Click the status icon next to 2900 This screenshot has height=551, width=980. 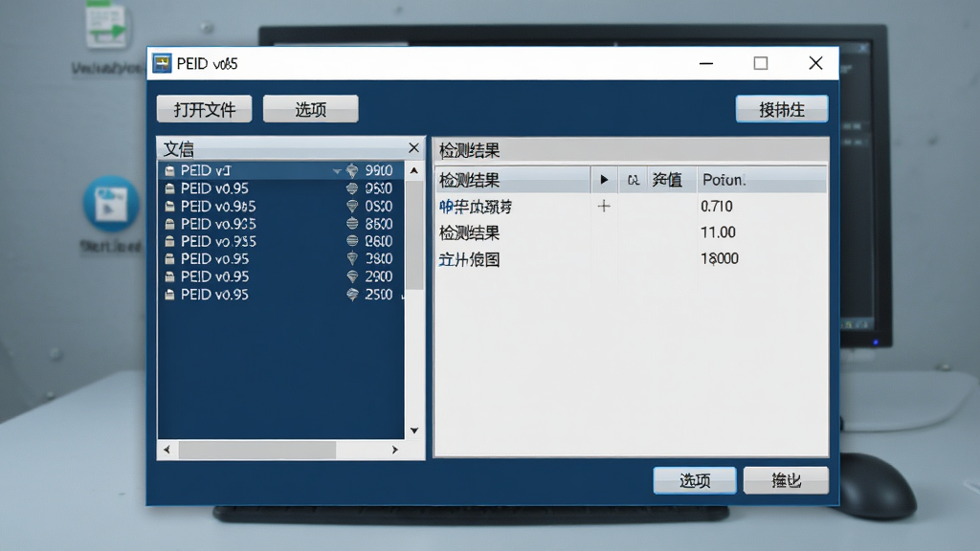352,276
